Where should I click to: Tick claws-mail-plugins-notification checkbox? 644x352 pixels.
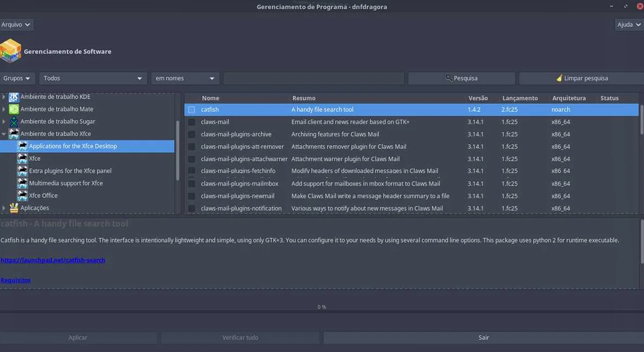pyautogui.click(x=191, y=208)
